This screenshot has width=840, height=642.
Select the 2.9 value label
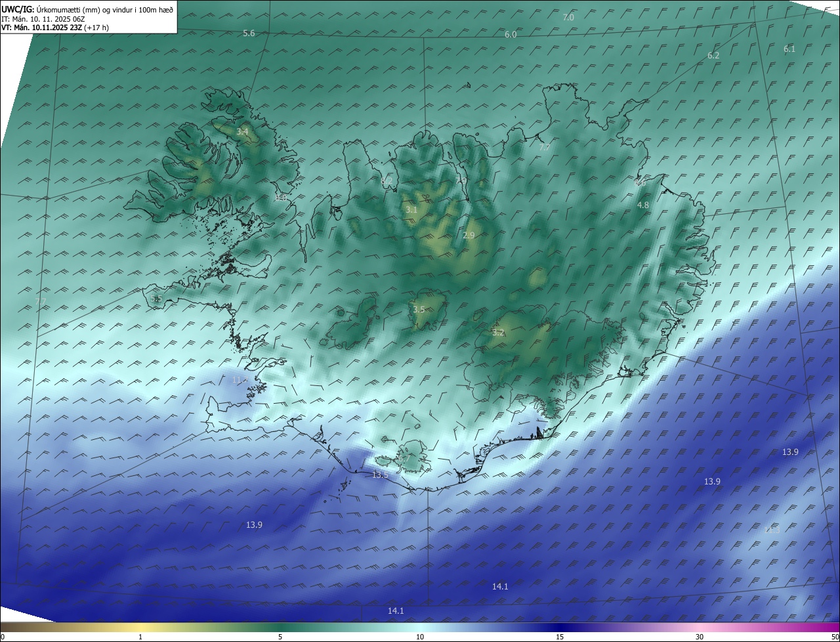[x=469, y=235]
